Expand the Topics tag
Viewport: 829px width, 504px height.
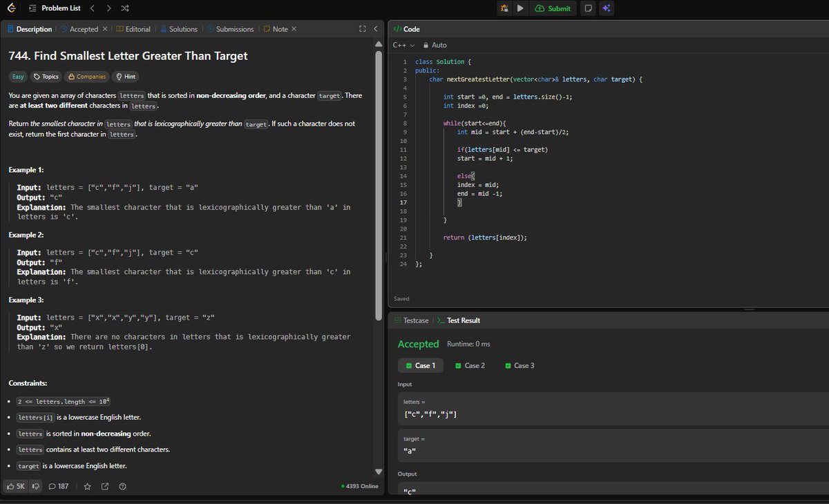[x=46, y=77]
